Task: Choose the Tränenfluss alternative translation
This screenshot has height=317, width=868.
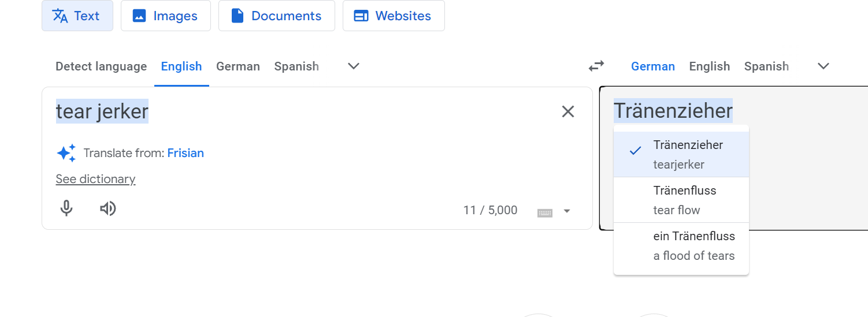Action: click(x=681, y=200)
